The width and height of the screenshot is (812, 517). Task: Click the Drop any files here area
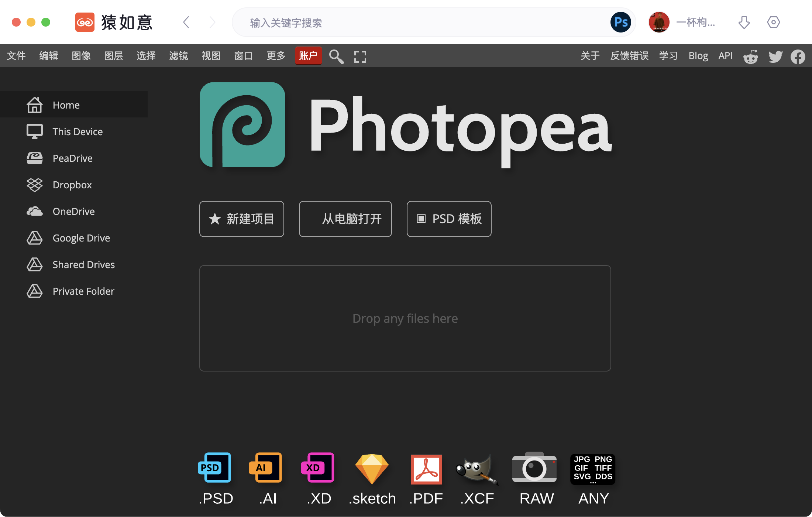click(x=405, y=318)
